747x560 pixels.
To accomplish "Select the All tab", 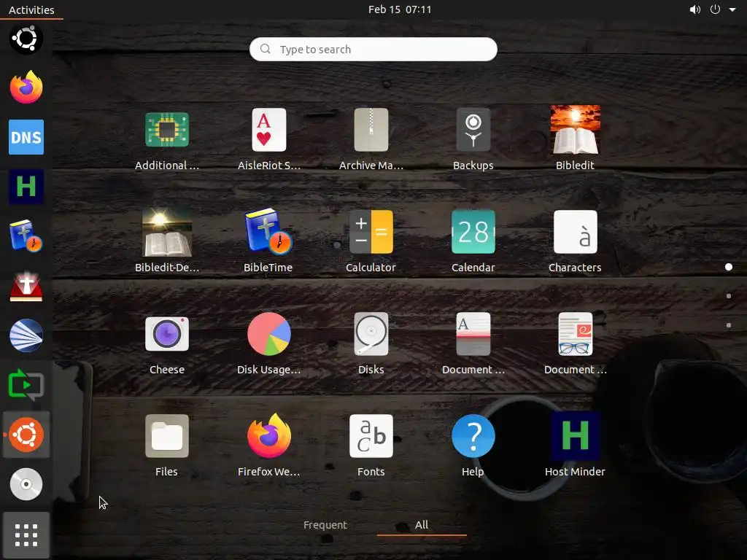I will (x=422, y=525).
